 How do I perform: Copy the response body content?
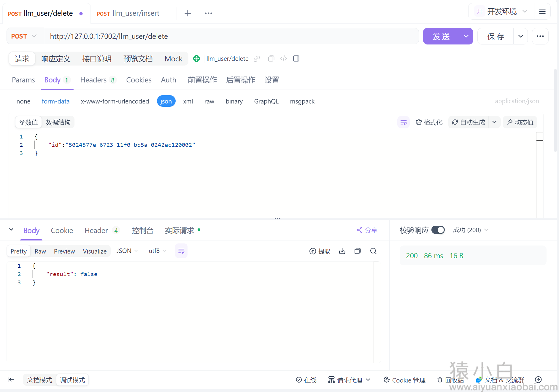click(358, 251)
